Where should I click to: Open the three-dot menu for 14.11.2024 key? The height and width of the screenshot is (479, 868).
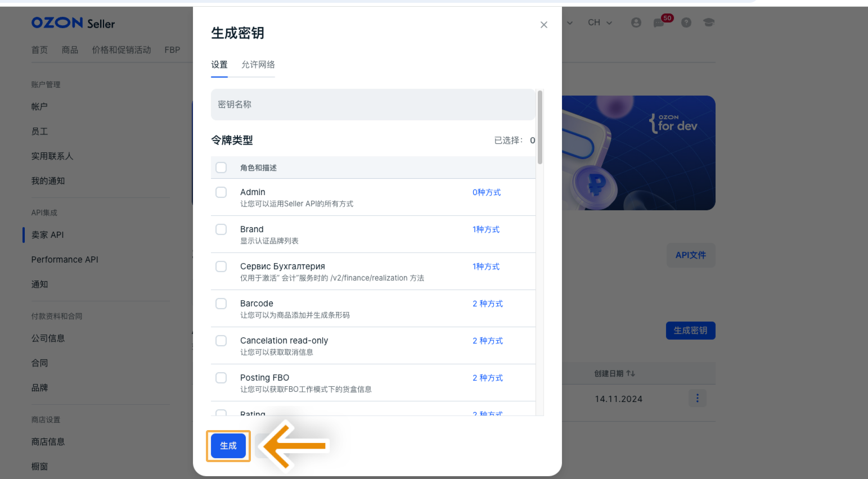pyautogui.click(x=698, y=398)
